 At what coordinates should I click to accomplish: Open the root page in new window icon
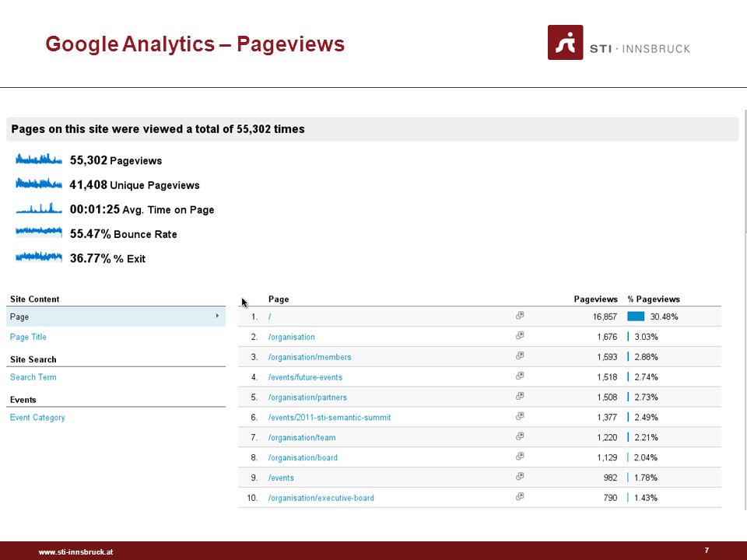pyautogui.click(x=520, y=315)
